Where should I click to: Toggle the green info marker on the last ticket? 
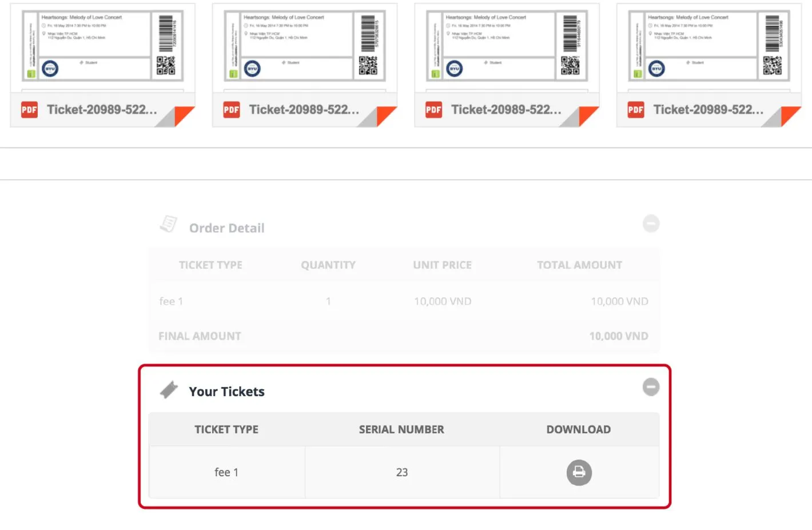click(636, 74)
